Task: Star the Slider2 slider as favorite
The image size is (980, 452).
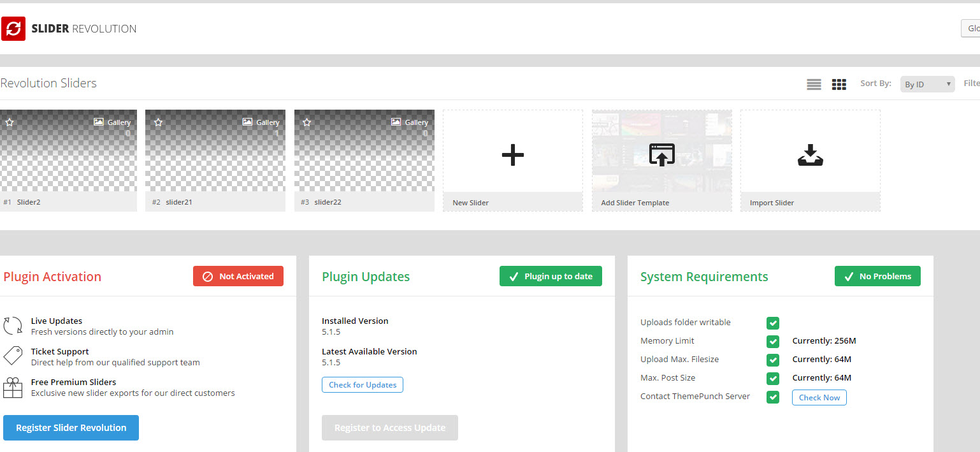Action: (x=10, y=122)
